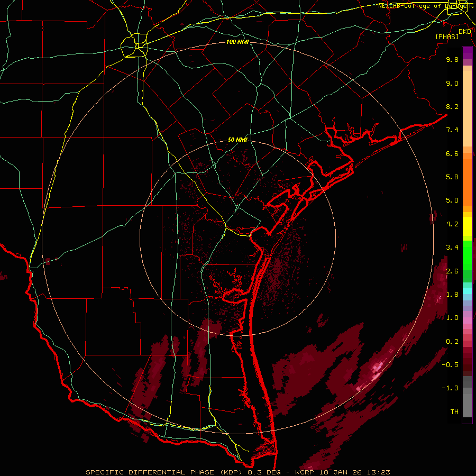Click the 0.2 scale value
This screenshot has height=476, width=476.
click(x=452, y=341)
